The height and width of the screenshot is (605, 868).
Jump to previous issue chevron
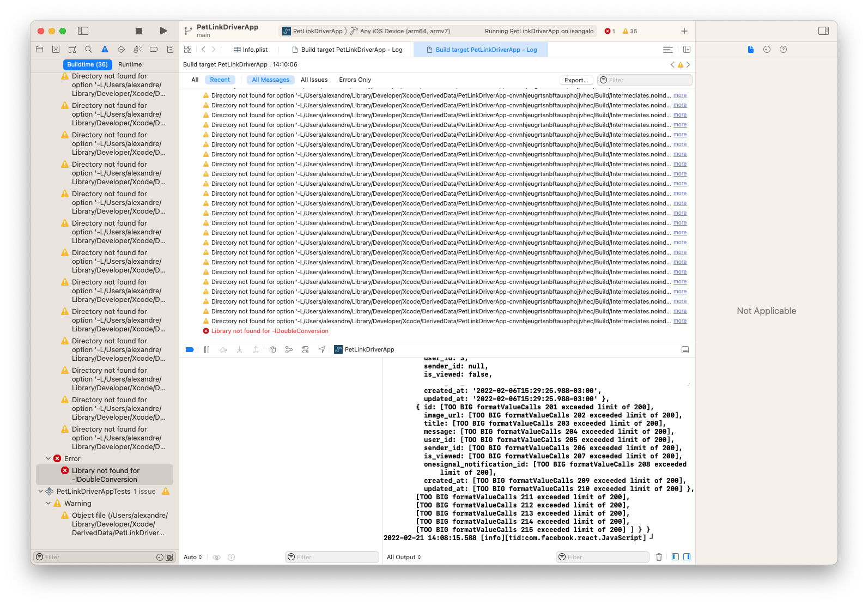[672, 64]
